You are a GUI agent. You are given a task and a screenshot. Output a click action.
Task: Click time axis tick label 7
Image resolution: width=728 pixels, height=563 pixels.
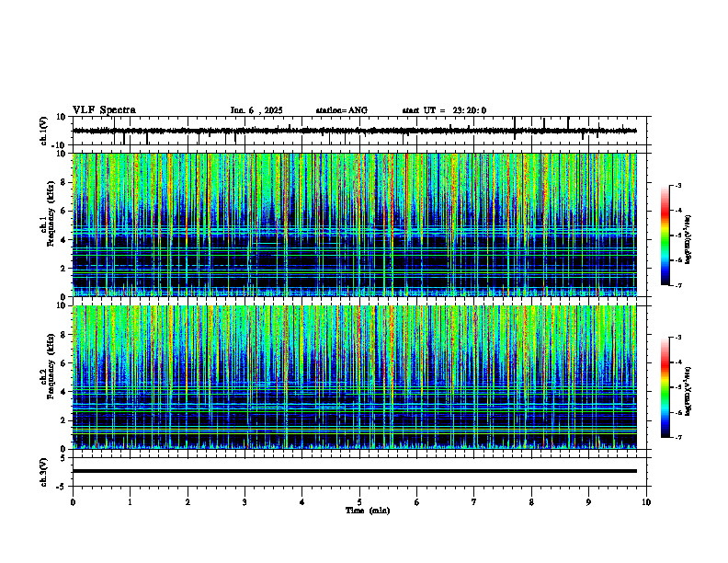pyautogui.click(x=474, y=502)
